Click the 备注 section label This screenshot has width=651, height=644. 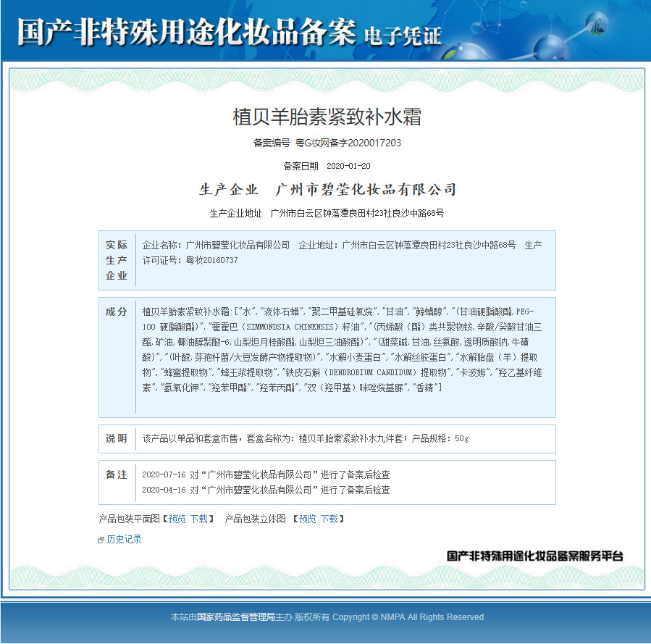tap(117, 474)
